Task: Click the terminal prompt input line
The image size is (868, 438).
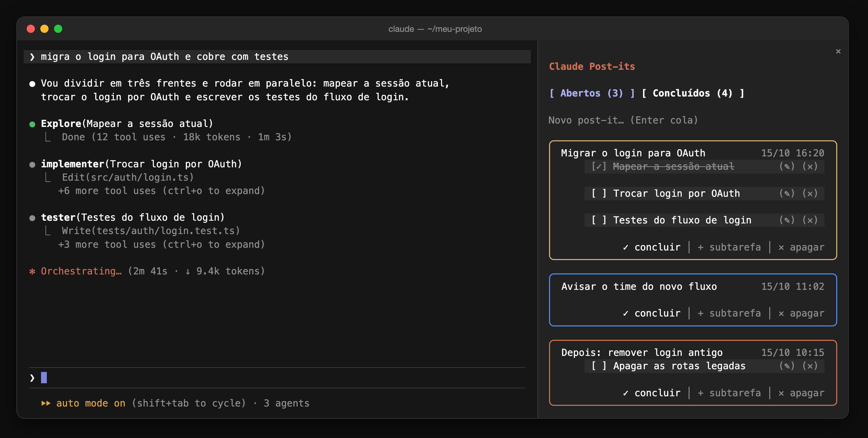Action: coord(277,378)
